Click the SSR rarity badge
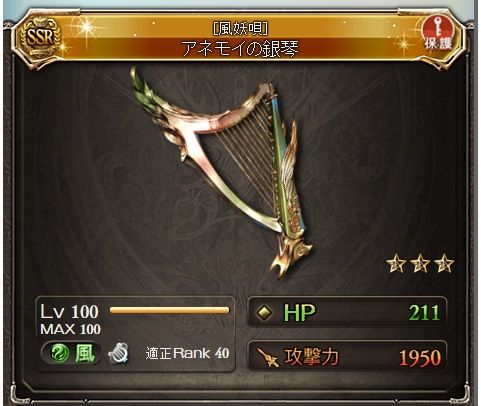 (40, 38)
